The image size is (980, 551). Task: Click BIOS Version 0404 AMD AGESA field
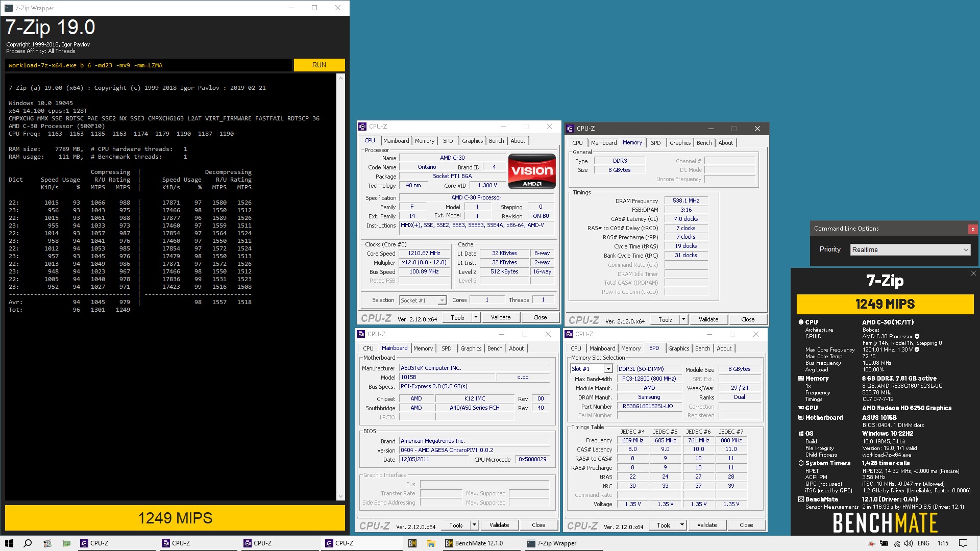pos(474,450)
